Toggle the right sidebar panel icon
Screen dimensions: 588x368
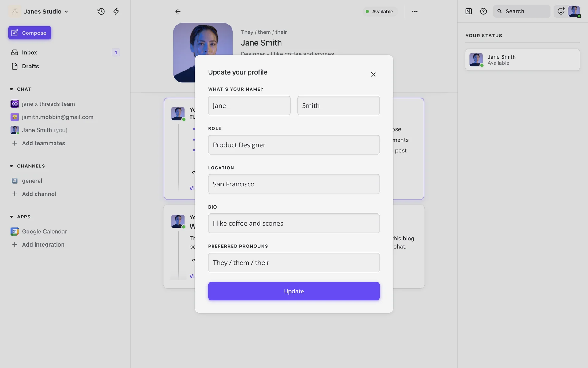coord(469,11)
